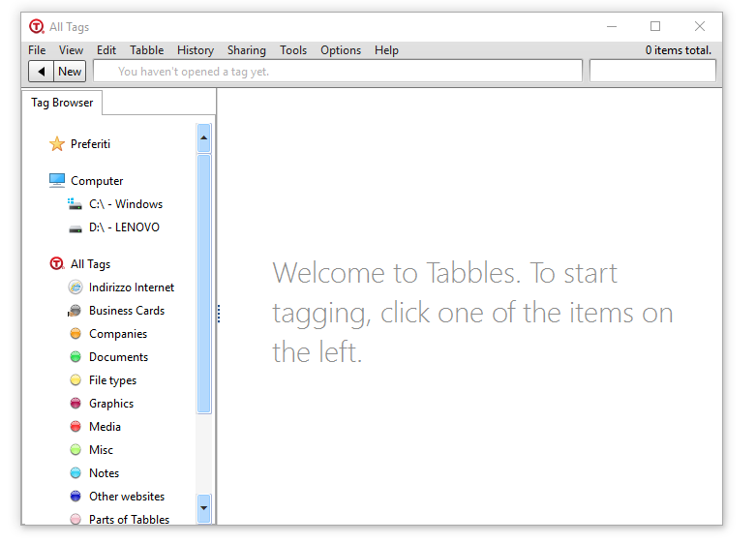Open the Help menu

coord(386,50)
